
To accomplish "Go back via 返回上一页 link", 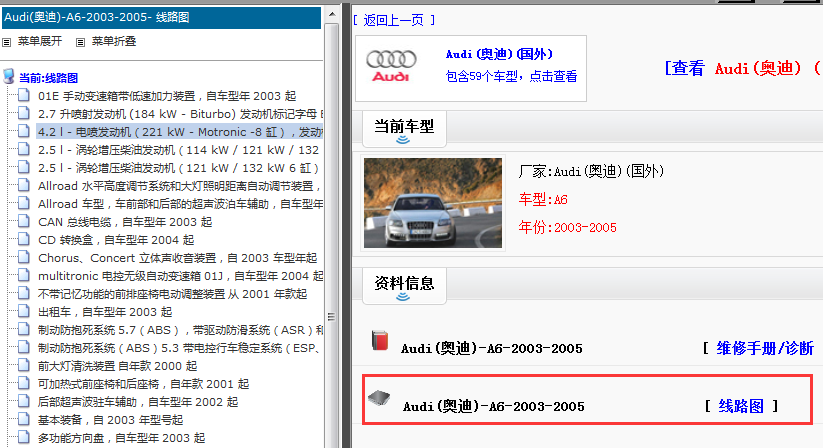I will click(394, 20).
